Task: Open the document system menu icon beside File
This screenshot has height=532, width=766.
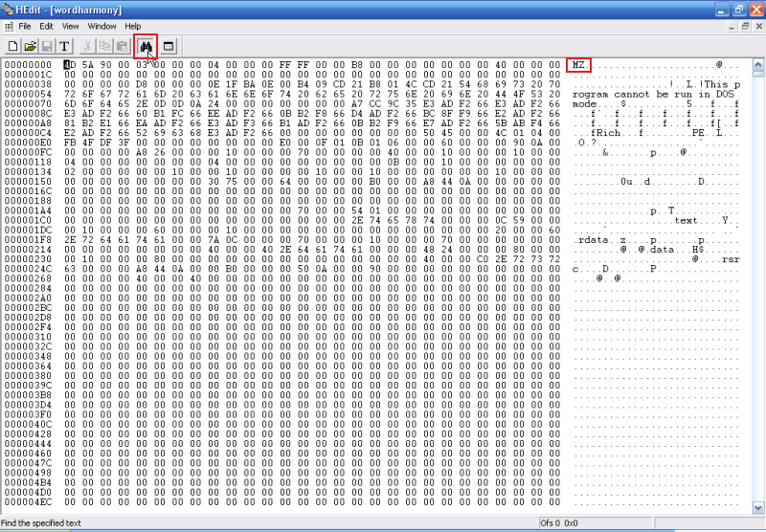Action: pos(9,27)
